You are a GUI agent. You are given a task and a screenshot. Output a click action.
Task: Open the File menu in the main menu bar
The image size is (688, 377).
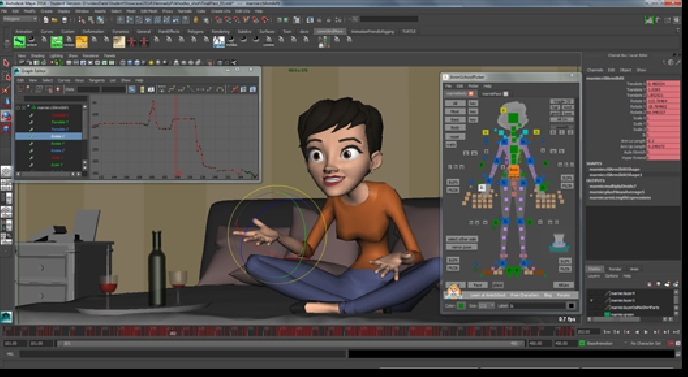coord(4,11)
